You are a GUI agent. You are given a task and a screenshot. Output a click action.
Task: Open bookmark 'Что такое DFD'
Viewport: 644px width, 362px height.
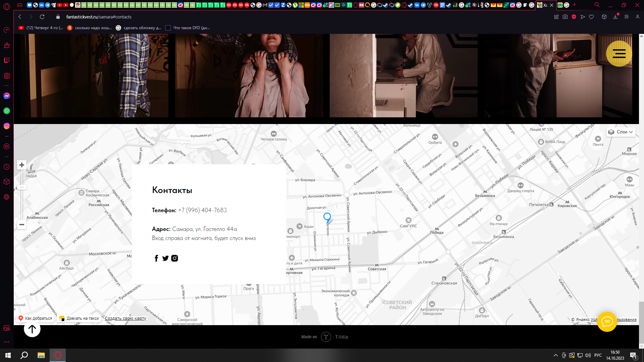[x=188, y=28]
